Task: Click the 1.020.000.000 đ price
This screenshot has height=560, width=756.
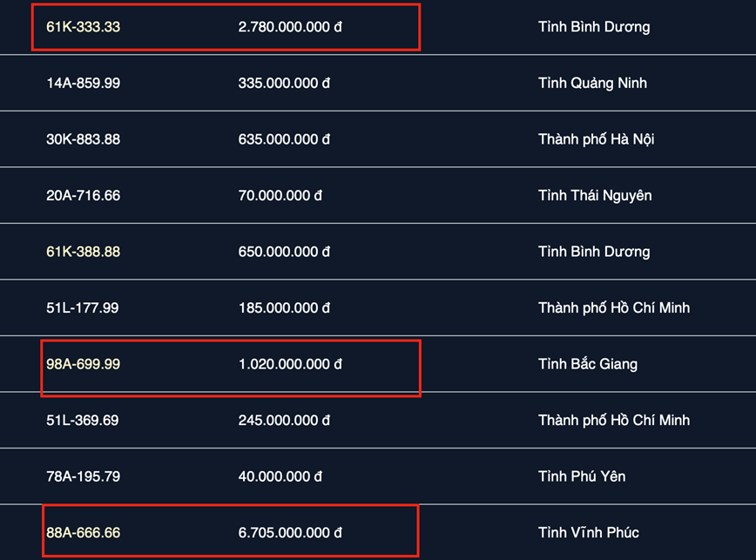Action: 290,364
